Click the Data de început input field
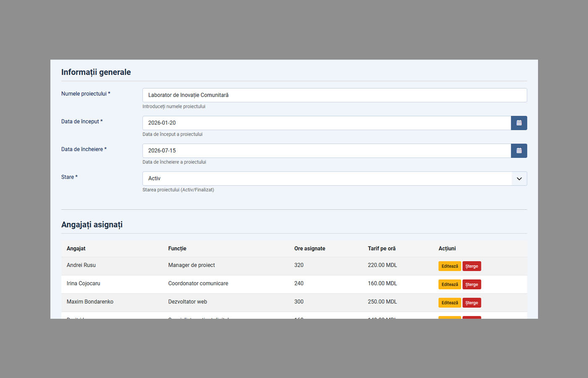The image size is (588, 378). pyautogui.click(x=326, y=123)
